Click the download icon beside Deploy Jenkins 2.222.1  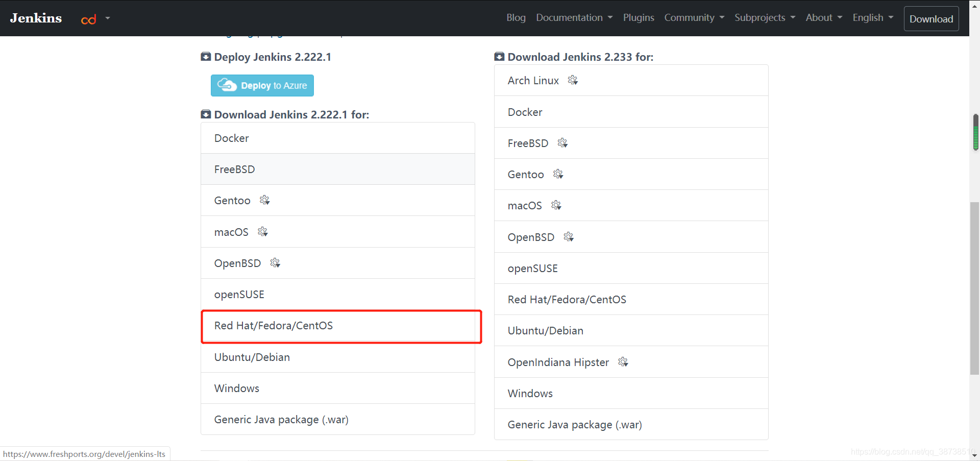pyautogui.click(x=206, y=57)
